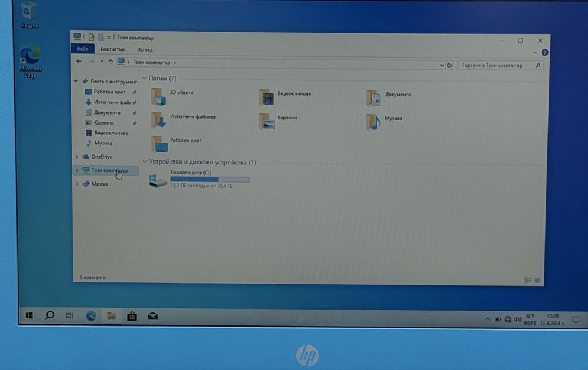This screenshot has height=370, width=588.
Task: Select the Картини folder icon
Action: click(x=266, y=122)
